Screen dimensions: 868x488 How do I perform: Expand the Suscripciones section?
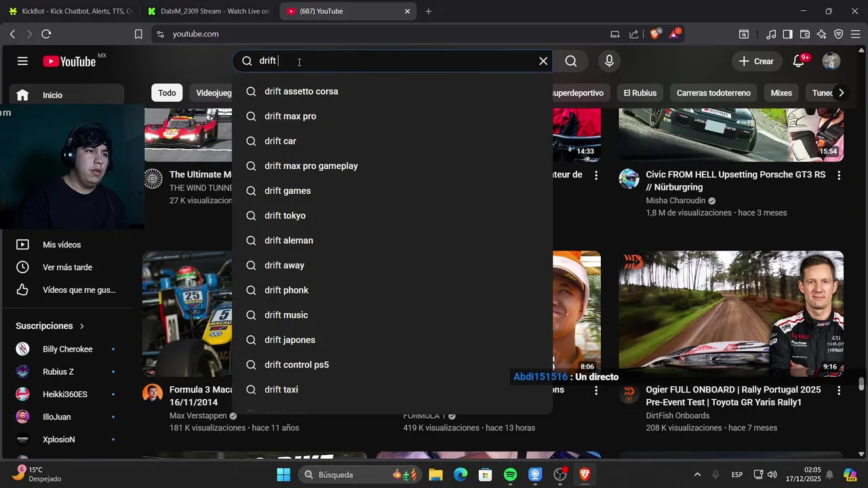[x=50, y=326]
